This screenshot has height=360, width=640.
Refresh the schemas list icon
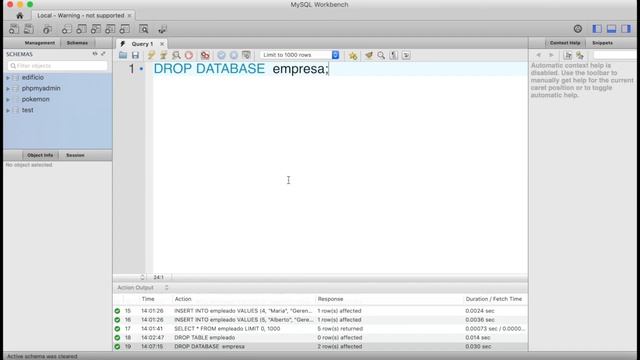point(95,53)
